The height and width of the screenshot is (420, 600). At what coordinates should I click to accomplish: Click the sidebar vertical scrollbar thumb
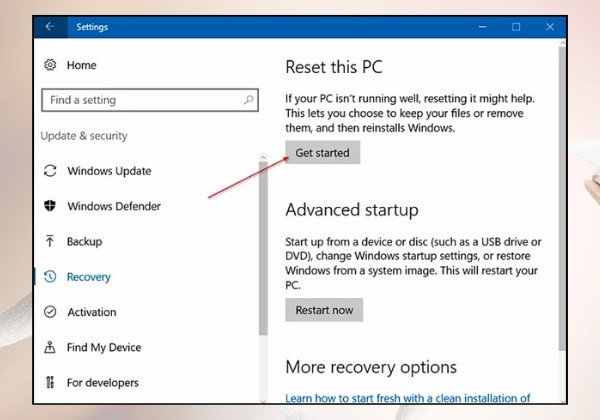point(263,249)
